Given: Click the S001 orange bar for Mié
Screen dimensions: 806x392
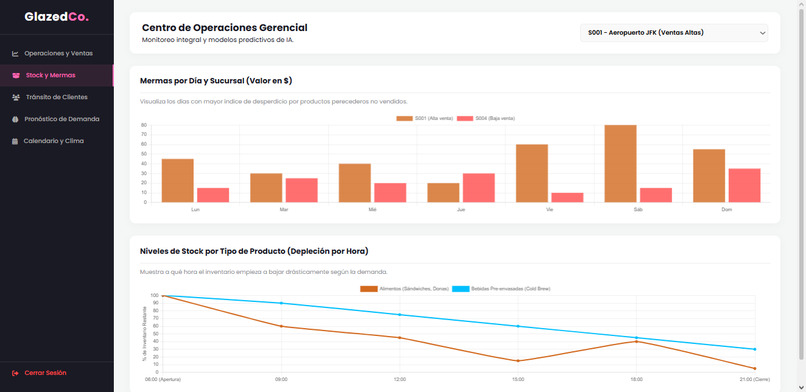Looking at the screenshot, I should tap(355, 183).
